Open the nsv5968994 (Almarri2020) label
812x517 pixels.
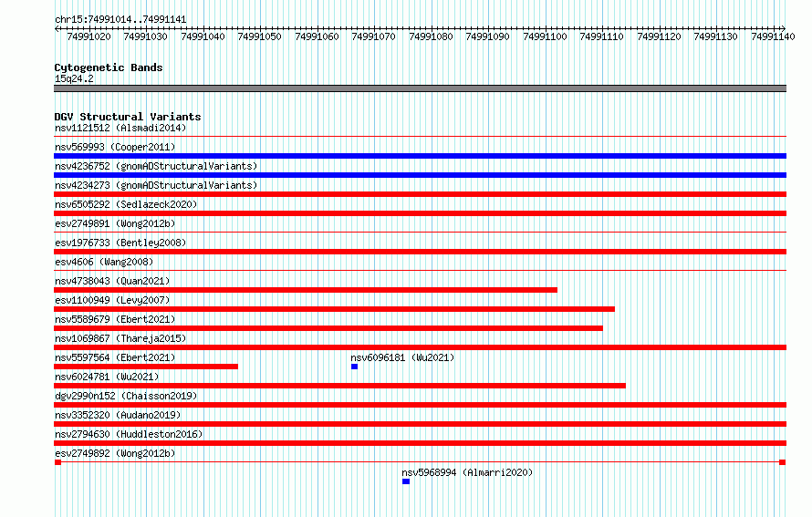pos(467,472)
